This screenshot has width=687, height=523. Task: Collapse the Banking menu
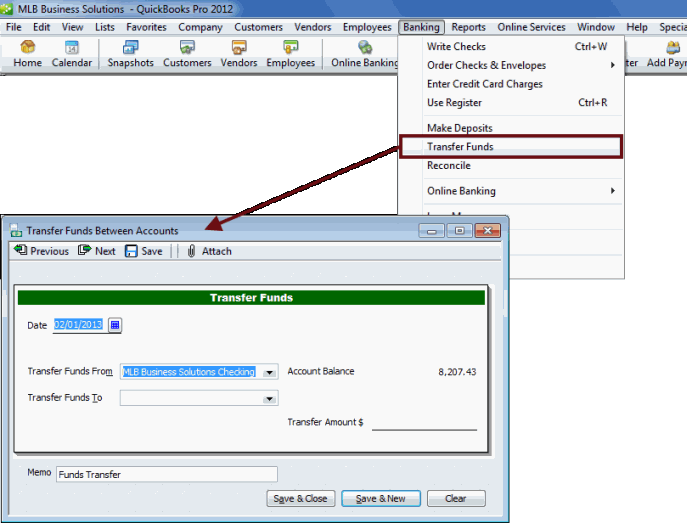tap(421, 27)
